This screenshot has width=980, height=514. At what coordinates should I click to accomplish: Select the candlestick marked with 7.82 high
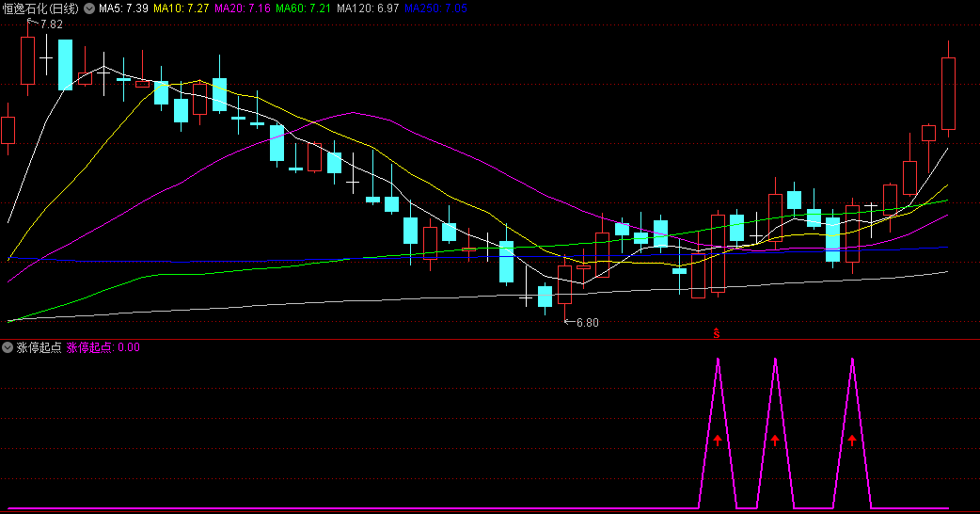click(x=27, y=58)
